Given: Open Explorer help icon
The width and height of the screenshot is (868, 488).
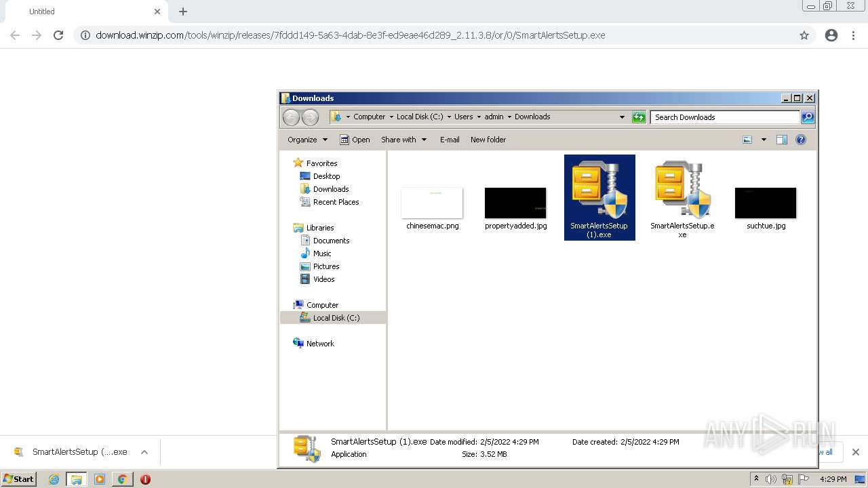Looking at the screenshot, I should click(x=801, y=140).
